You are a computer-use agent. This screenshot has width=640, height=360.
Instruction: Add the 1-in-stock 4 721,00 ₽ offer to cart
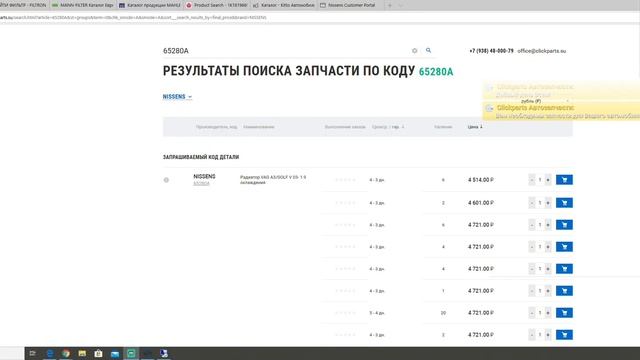tap(564, 291)
